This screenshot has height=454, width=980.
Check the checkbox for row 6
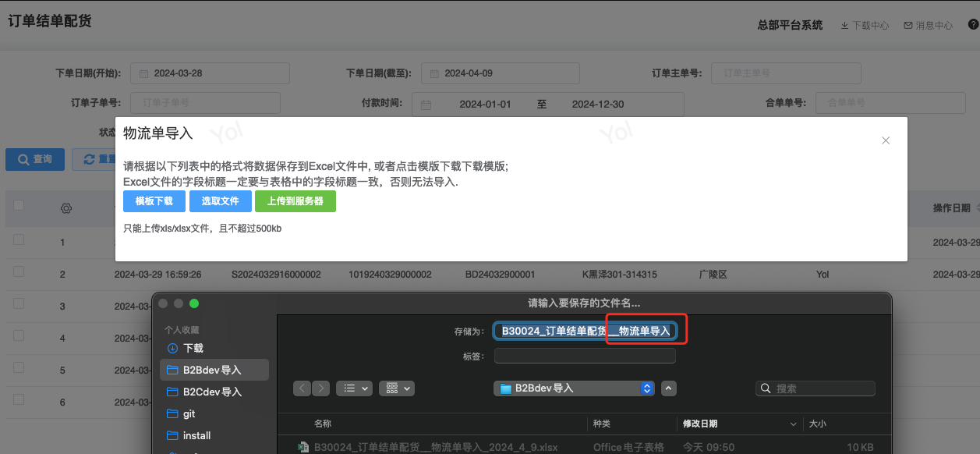click(x=19, y=399)
